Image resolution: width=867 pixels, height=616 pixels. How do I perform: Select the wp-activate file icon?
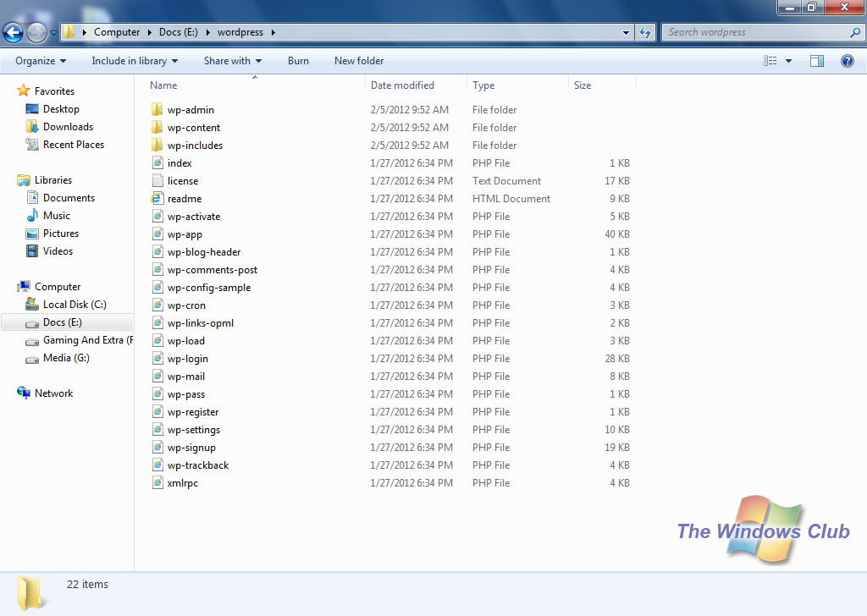tap(157, 216)
